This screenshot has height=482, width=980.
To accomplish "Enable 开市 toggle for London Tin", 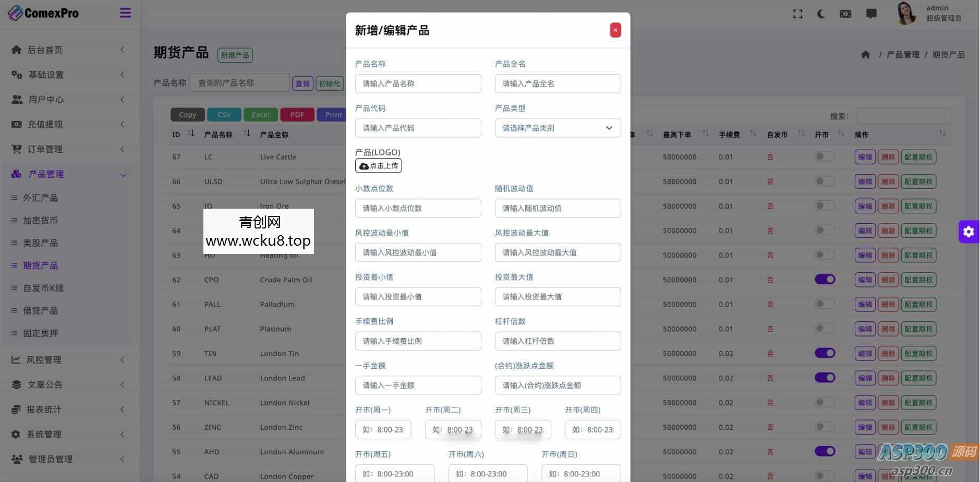I will [824, 353].
